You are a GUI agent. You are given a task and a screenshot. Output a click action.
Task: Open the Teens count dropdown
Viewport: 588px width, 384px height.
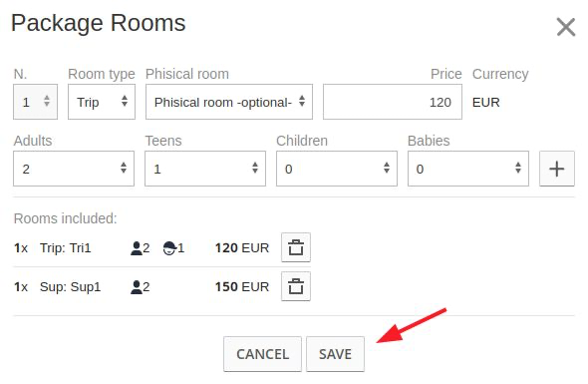[x=205, y=169]
